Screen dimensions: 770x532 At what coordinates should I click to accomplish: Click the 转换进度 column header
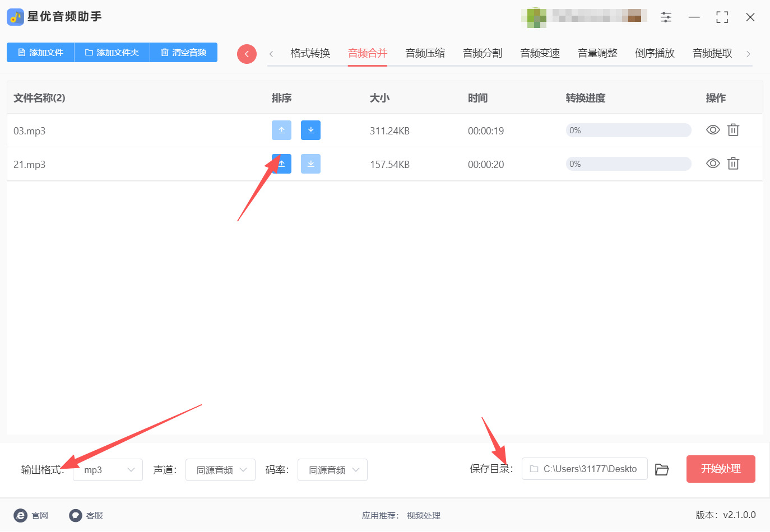coord(586,98)
